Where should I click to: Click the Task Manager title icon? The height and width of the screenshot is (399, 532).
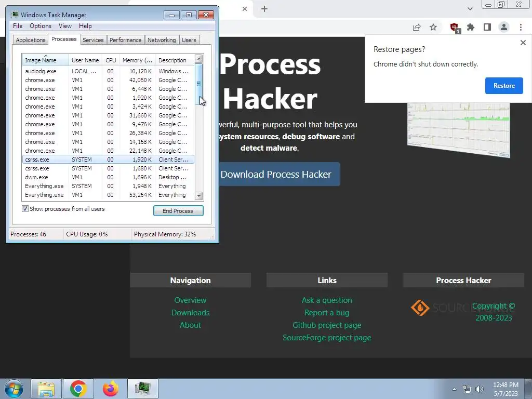pyautogui.click(x=14, y=15)
